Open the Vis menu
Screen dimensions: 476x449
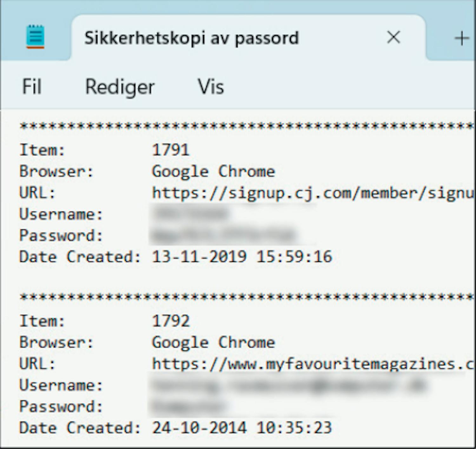pos(211,87)
